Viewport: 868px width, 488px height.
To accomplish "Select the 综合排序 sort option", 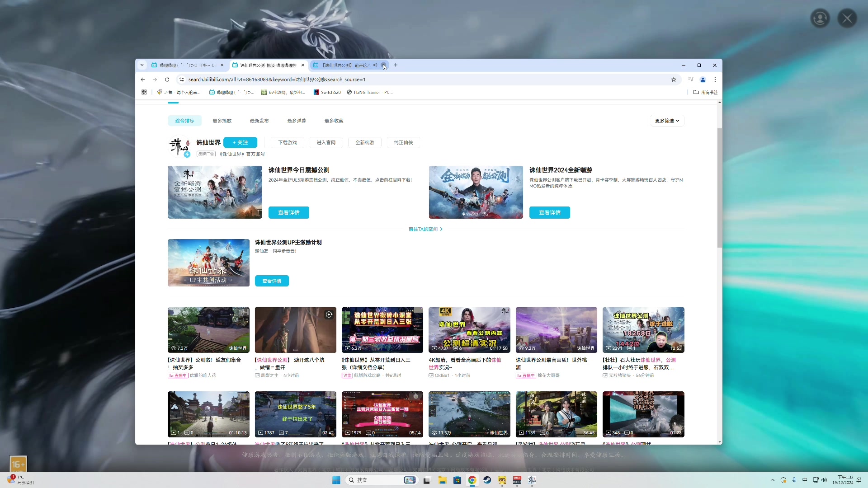I will 185,121.
